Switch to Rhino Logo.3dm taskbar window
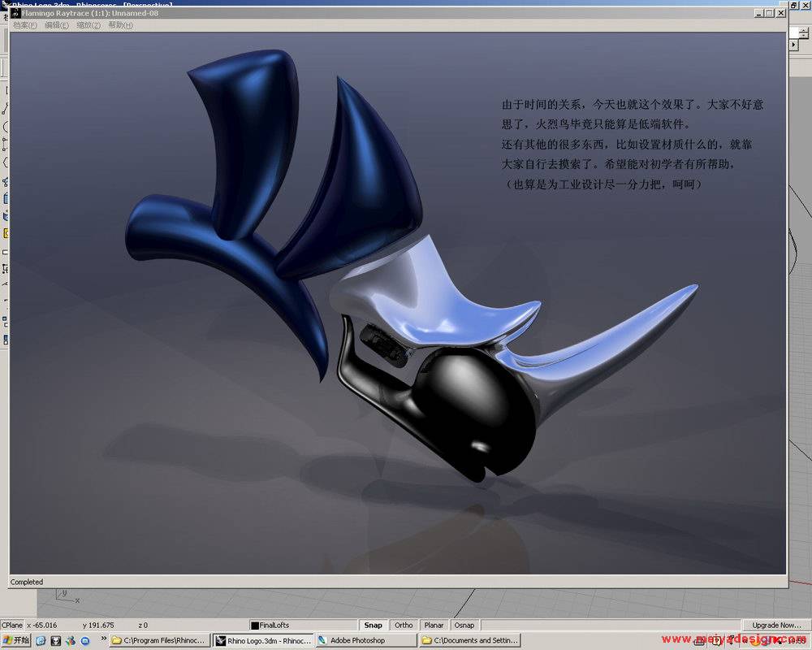The width and height of the screenshot is (812, 650). point(264,641)
